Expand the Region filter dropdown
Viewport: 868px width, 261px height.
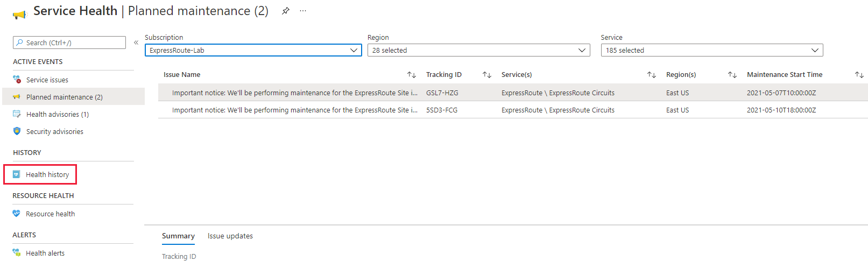pyautogui.click(x=478, y=51)
